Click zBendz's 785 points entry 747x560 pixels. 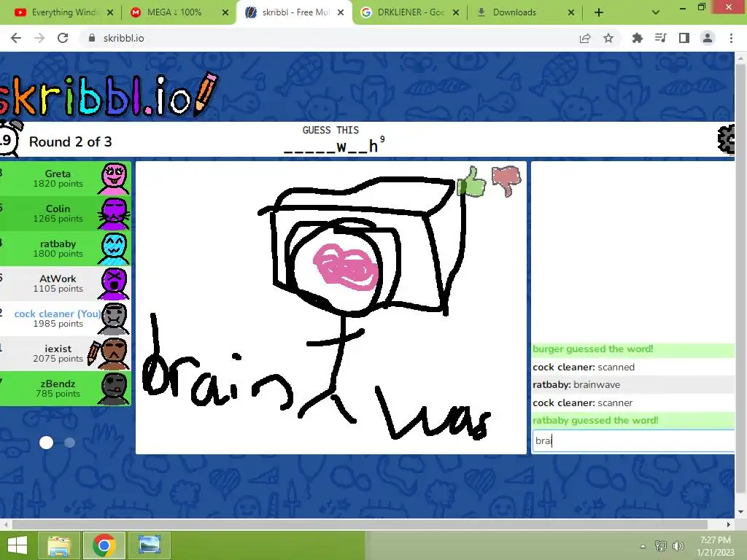click(x=65, y=389)
